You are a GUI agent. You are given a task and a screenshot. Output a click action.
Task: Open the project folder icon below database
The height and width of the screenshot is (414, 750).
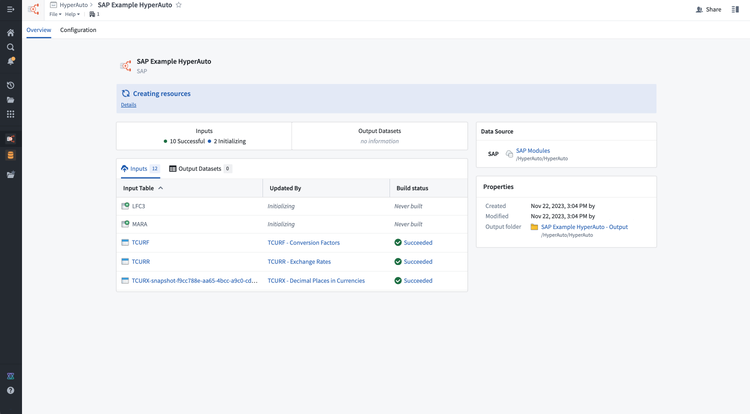click(11, 174)
